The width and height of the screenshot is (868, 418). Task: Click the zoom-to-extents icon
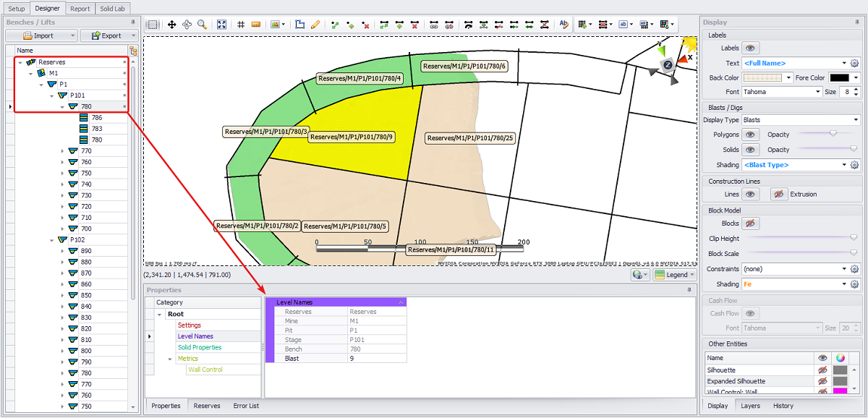222,25
